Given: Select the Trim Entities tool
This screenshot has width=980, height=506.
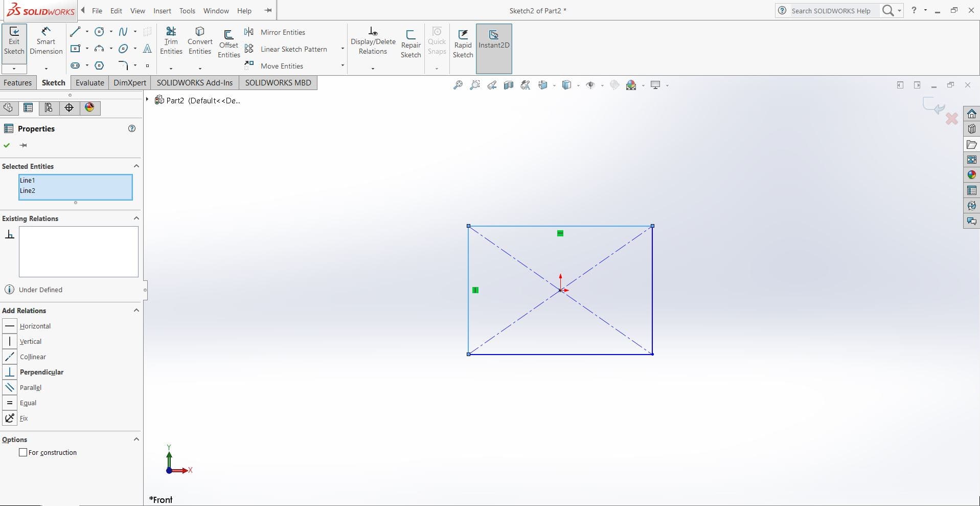Looking at the screenshot, I should click(171, 41).
